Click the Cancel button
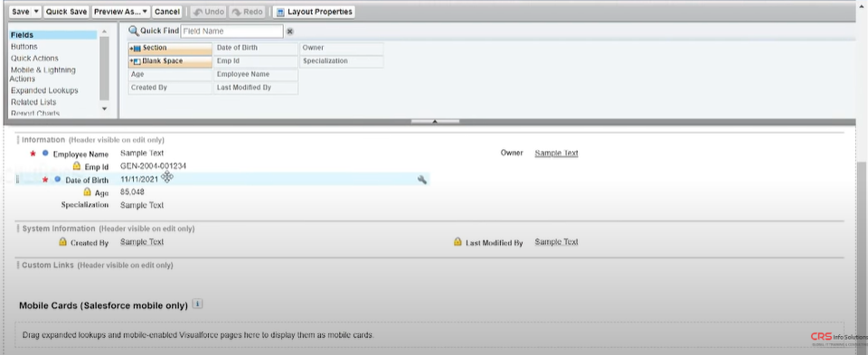The height and width of the screenshot is (355, 868). tap(166, 12)
